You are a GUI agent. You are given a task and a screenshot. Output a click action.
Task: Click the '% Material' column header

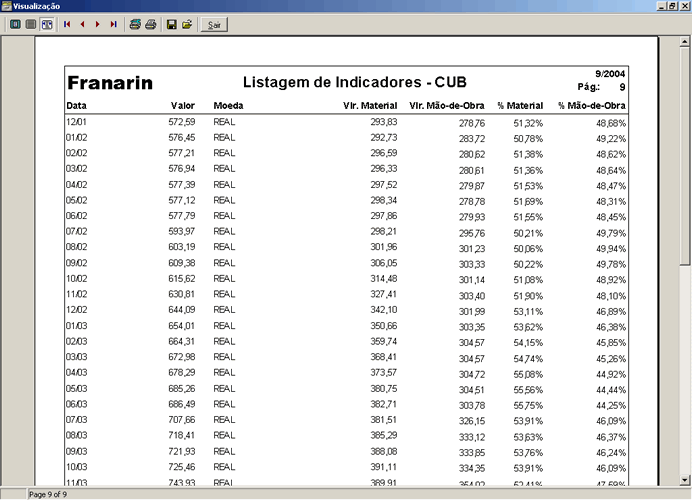[520, 105]
